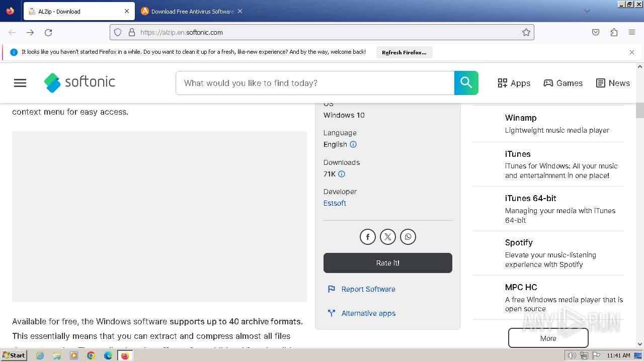The width and height of the screenshot is (644, 362).
Task: Open File Explorer from taskbar
Action: (x=57, y=355)
